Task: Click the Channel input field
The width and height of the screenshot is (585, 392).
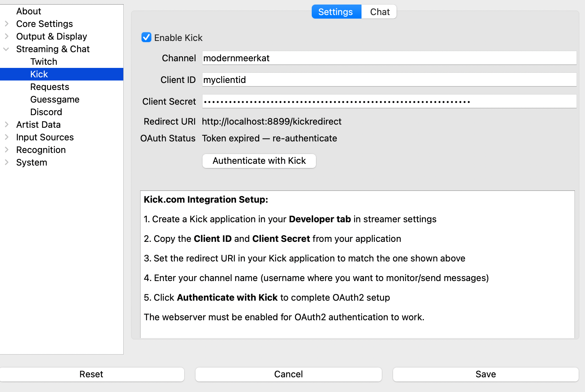Action: (389, 58)
